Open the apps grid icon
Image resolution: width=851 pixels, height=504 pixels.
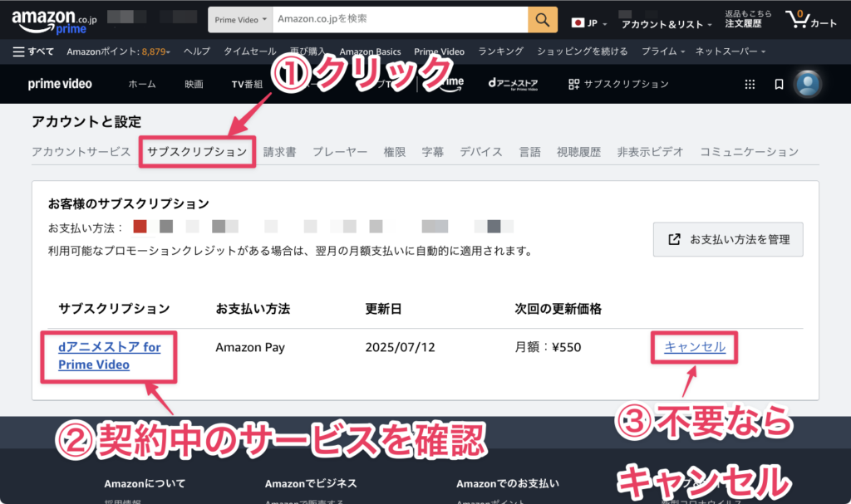(x=750, y=84)
